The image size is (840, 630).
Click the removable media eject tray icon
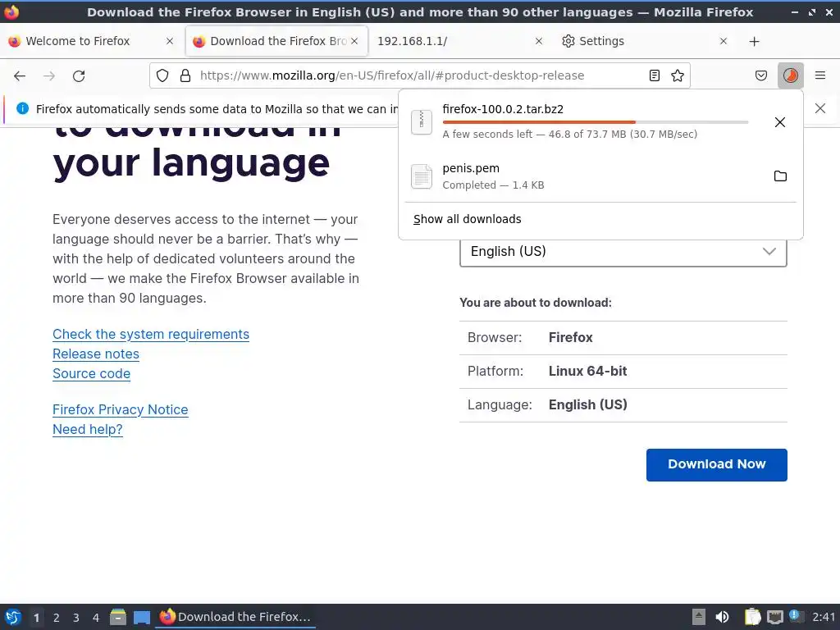click(x=699, y=617)
